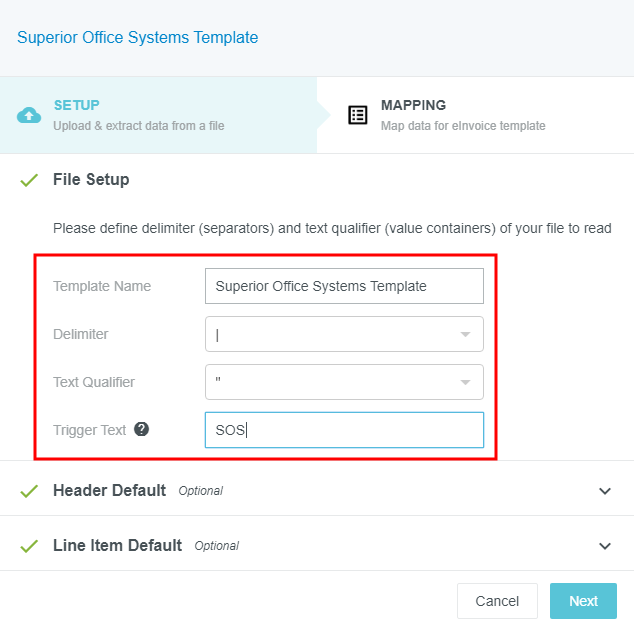Switch to the SETUP step tab
This screenshot has height=632, width=634.
pyautogui.click(x=76, y=105)
